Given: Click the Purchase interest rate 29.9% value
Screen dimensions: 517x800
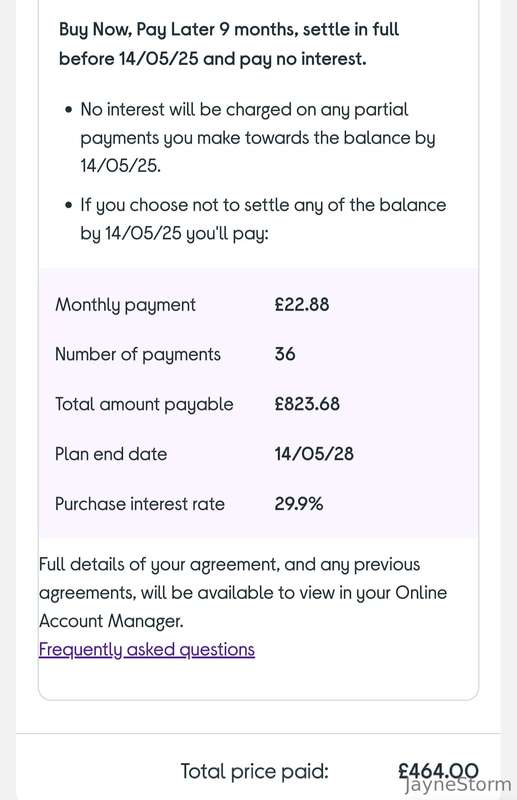Looking at the screenshot, I should point(299,504).
